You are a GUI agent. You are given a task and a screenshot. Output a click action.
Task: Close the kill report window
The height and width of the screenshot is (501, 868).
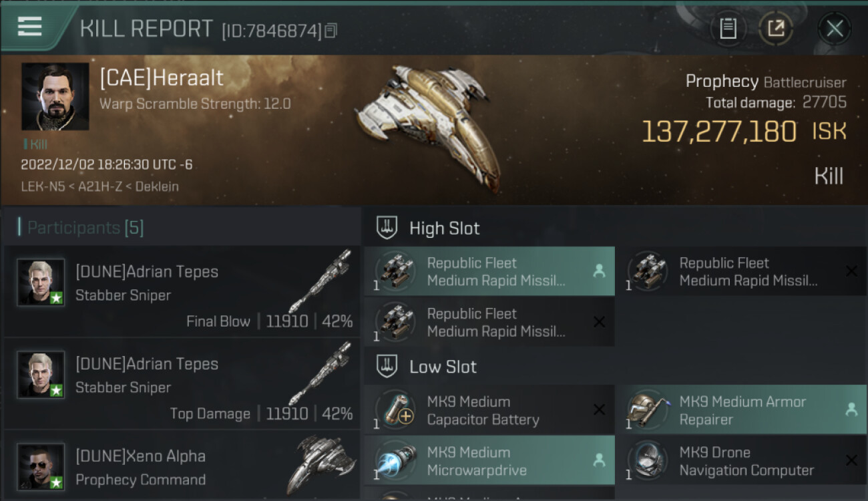click(x=835, y=28)
